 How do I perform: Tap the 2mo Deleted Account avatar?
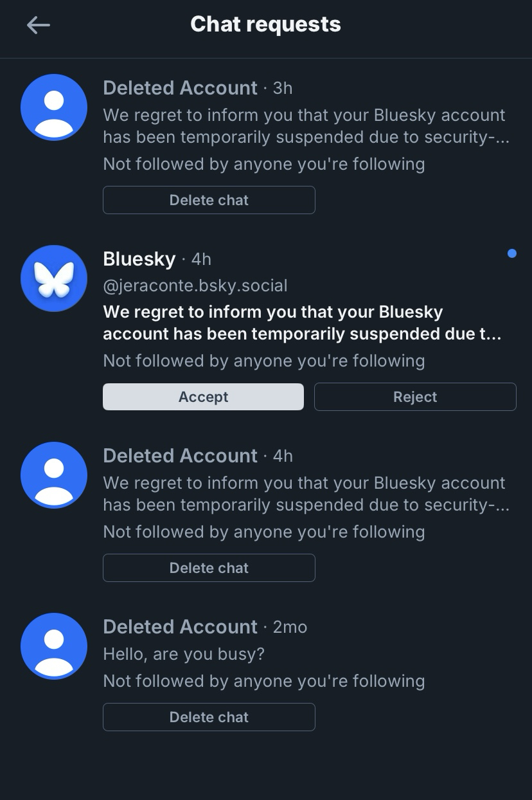(54, 646)
